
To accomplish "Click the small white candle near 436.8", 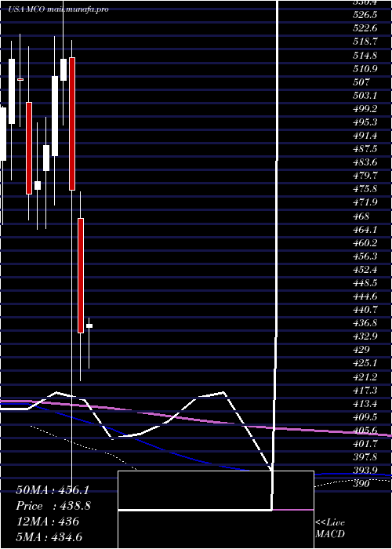I will 89,326.
